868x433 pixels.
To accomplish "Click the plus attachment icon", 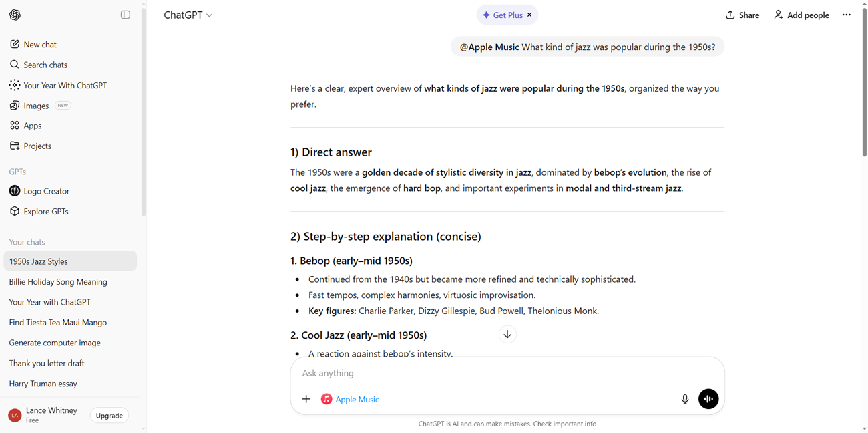I will click(306, 399).
